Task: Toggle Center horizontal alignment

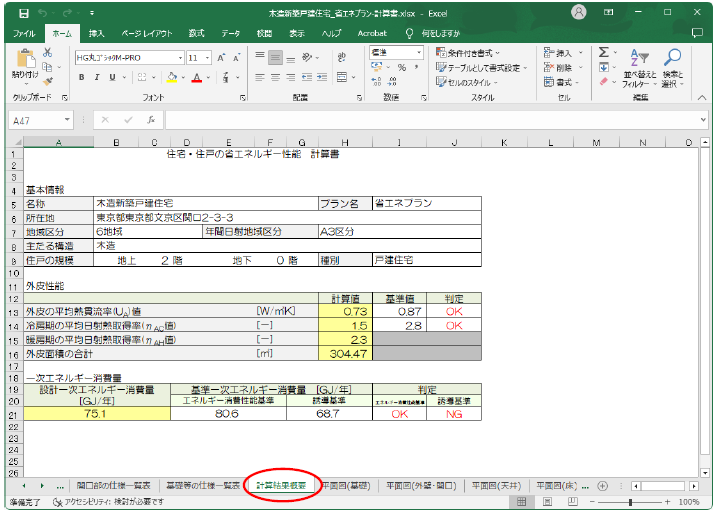Action: point(275,77)
